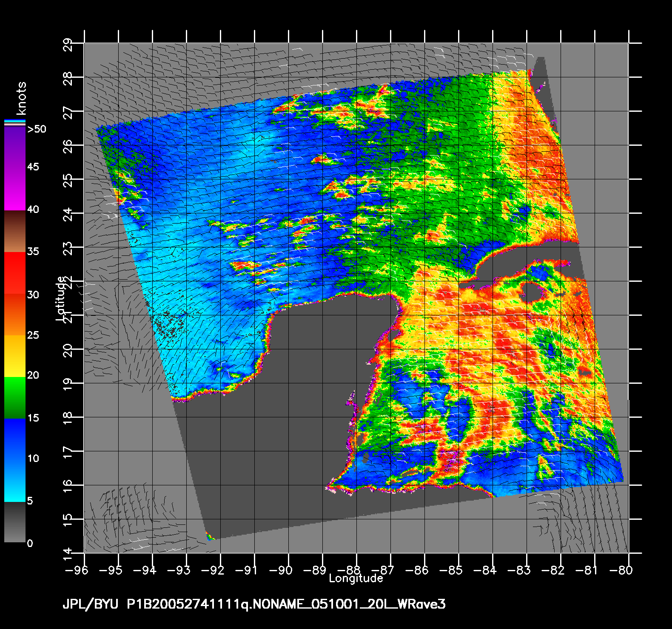This screenshot has width=672, height=629.
Task: Click the latitude tick label '16'
Action: click(68, 486)
